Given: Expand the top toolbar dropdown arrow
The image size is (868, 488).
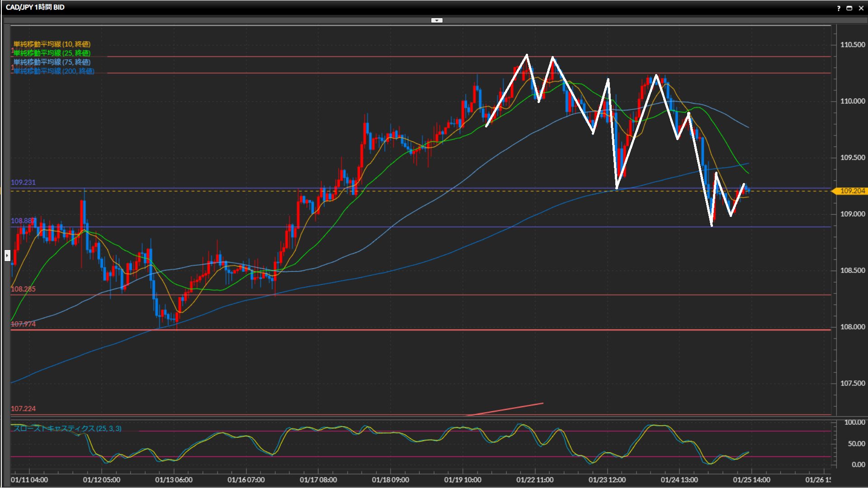Looking at the screenshot, I should click(437, 20).
